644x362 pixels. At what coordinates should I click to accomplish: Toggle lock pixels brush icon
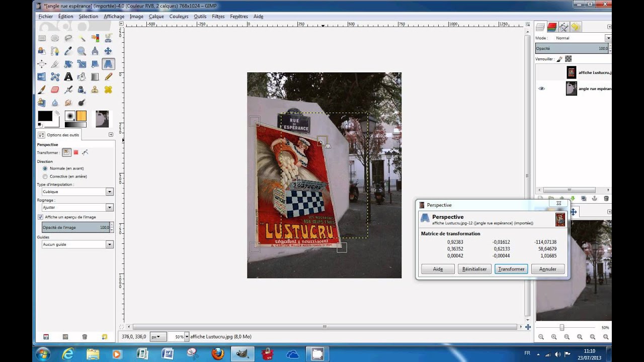(559, 59)
